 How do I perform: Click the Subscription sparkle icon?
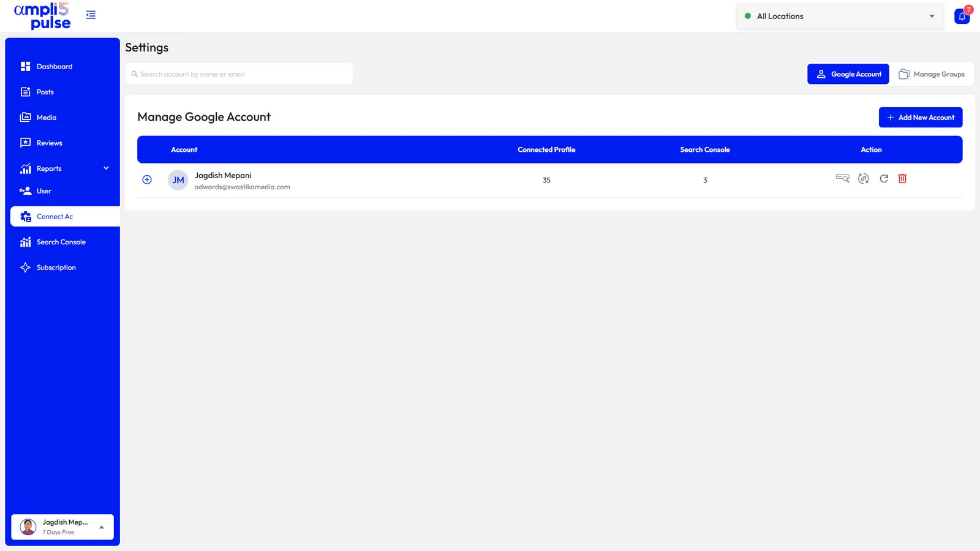25,268
